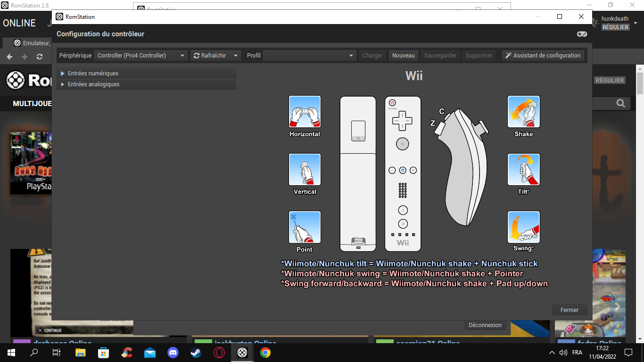
Task: Click the Wiimote A button
Action: [x=403, y=144]
